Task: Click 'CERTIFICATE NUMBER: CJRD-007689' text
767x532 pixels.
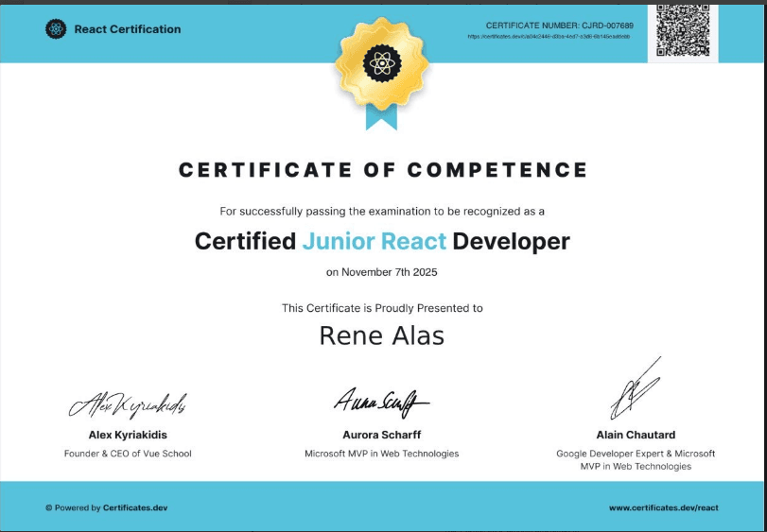Action: (x=560, y=26)
